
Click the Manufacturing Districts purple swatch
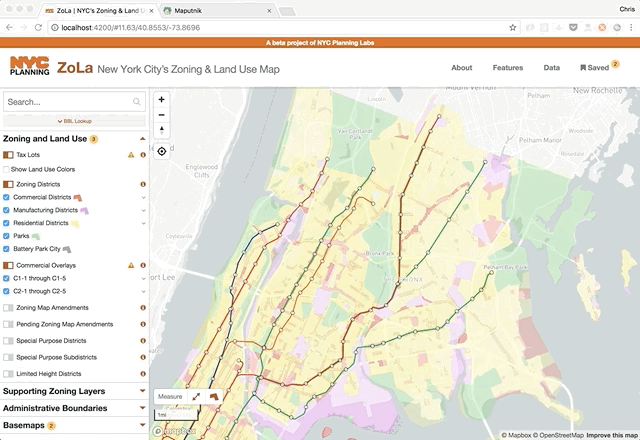pos(84,211)
